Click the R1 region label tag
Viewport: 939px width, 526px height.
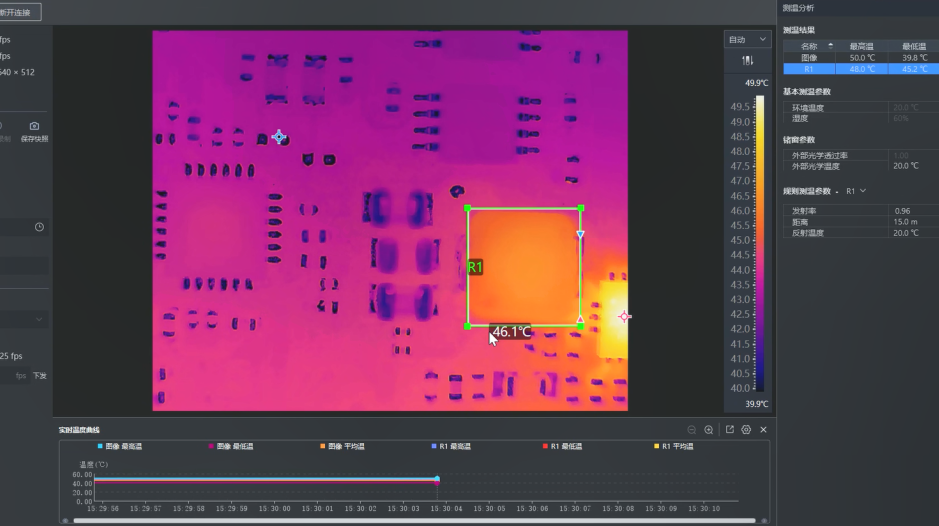click(475, 267)
